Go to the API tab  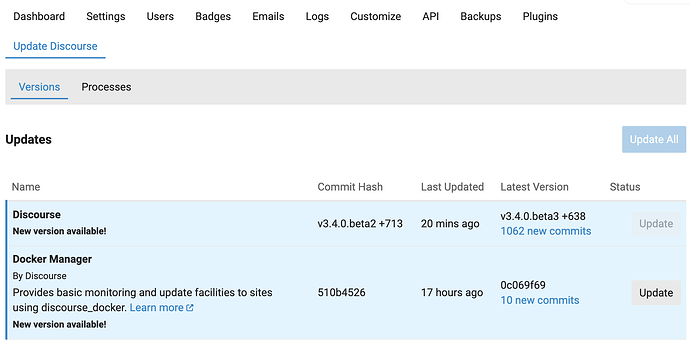coord(430,16)
